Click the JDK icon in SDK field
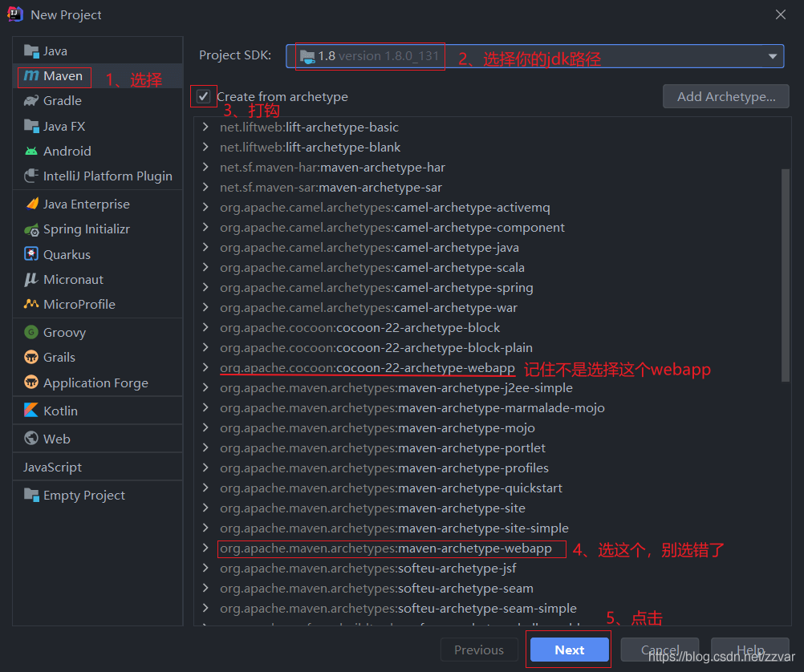The width and height of the screenshot is (804, 672). 307,56
